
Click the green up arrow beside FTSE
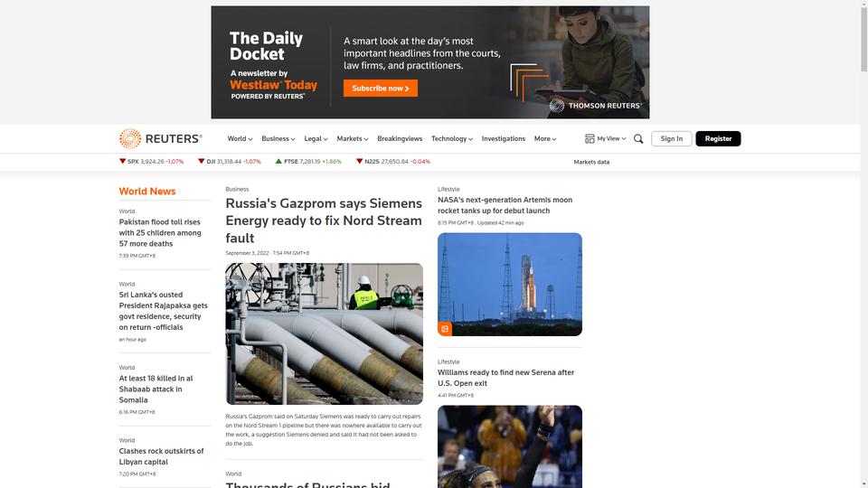(x=278, y=161)
